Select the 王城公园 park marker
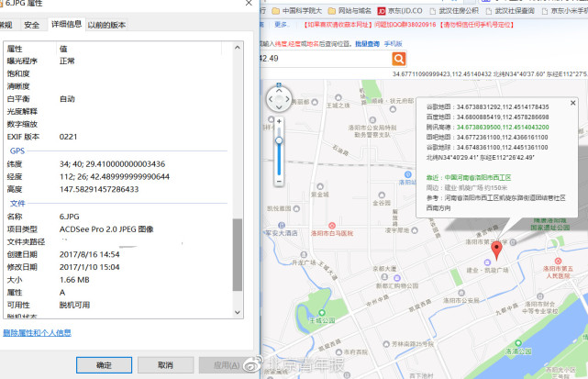The image size is (588, 379). (x=322, y=313)
